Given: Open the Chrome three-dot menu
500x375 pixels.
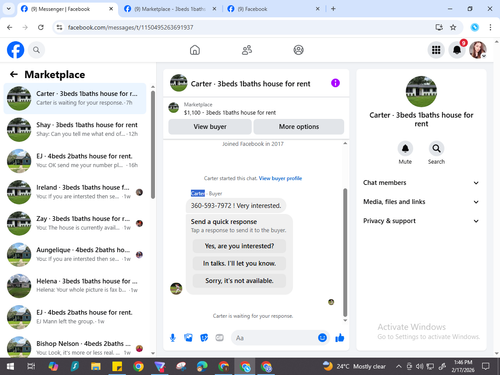Looking at the screenshot, I should 490,27.
